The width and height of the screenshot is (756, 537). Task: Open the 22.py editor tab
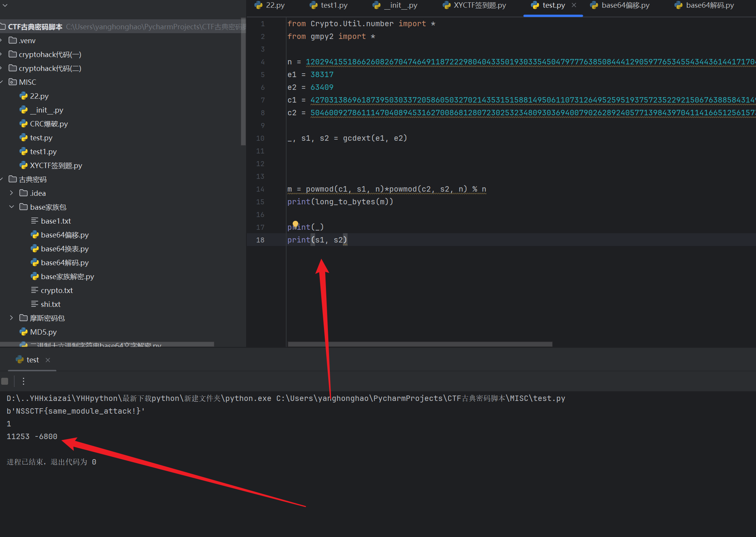[270, 5]
